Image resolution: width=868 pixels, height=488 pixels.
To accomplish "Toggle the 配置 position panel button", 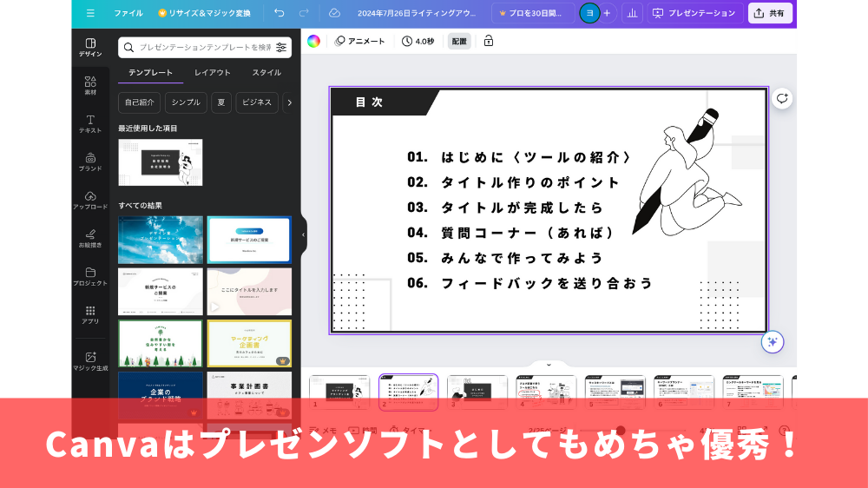I will click(x=459, y=41).
